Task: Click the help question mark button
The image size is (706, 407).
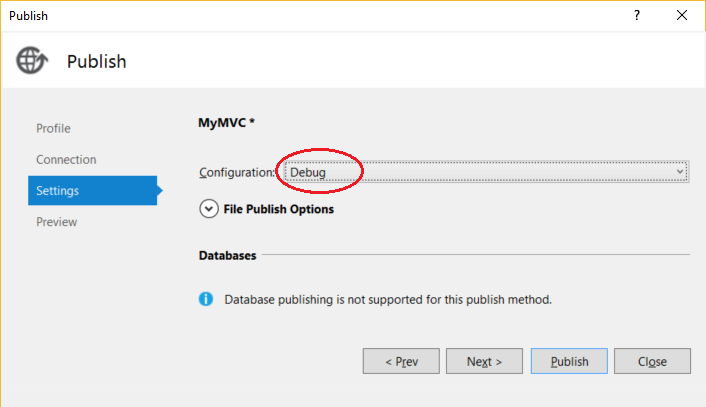Action: (637, 15)
